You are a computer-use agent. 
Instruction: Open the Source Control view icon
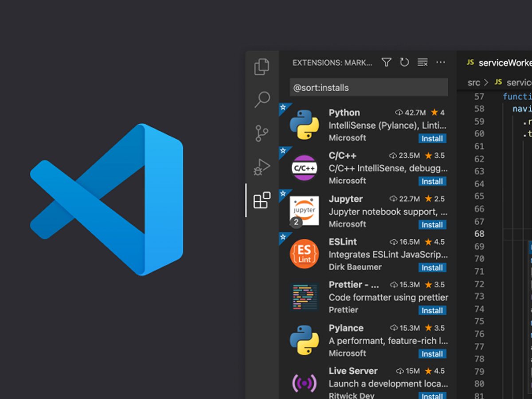tap(262, 133)
